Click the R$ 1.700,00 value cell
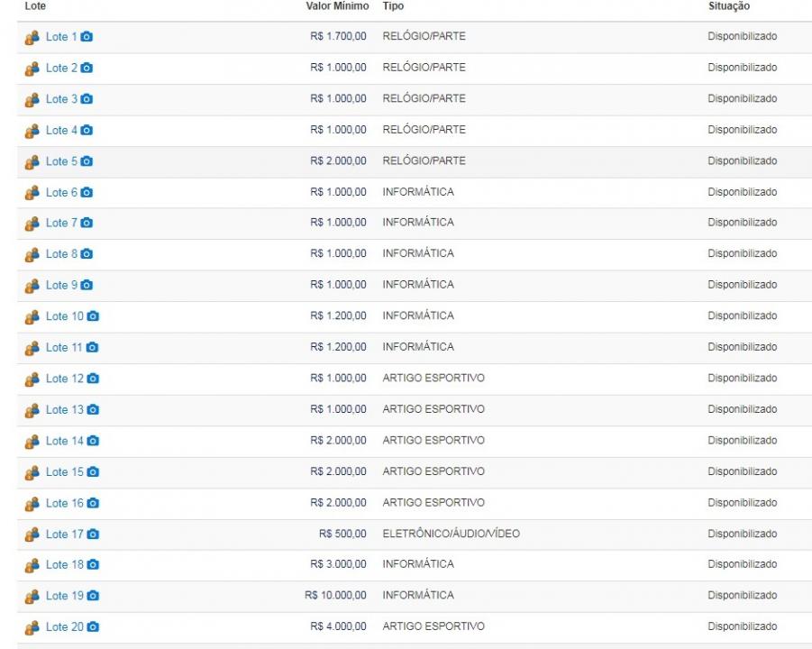 [338, 36]
